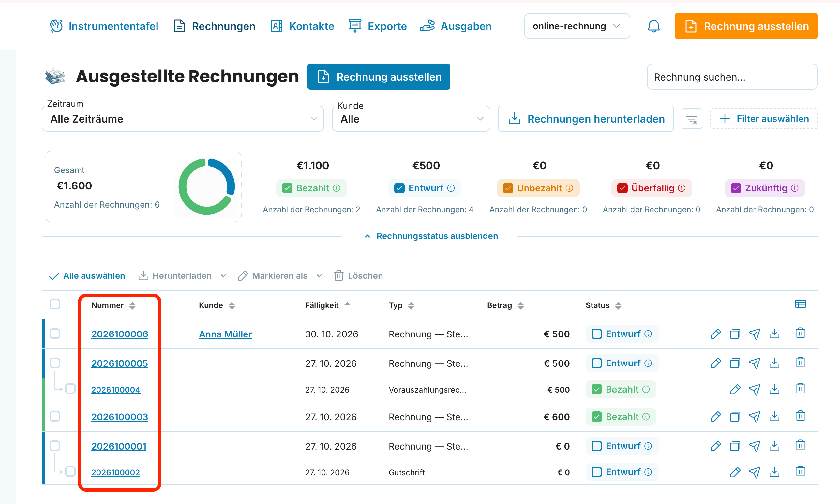840x504 pixels.
Task: Check the box for invoice 2026100004
Action: (70, 389)
